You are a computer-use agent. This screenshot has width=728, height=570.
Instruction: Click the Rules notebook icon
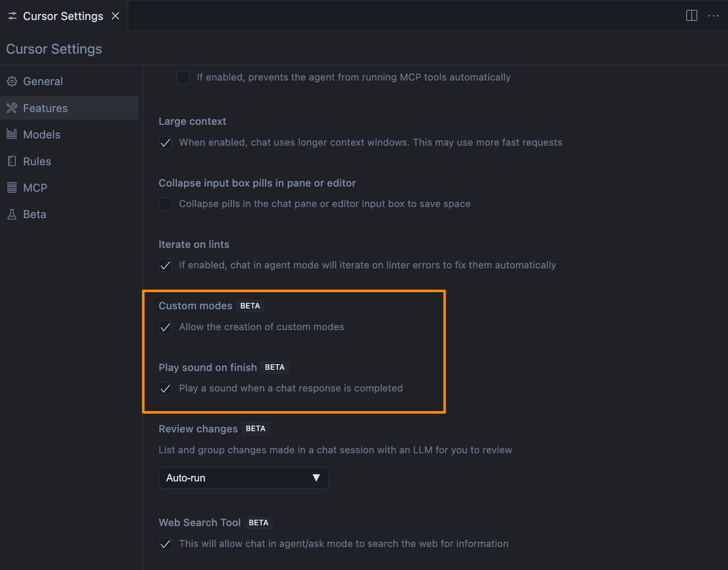12,161
